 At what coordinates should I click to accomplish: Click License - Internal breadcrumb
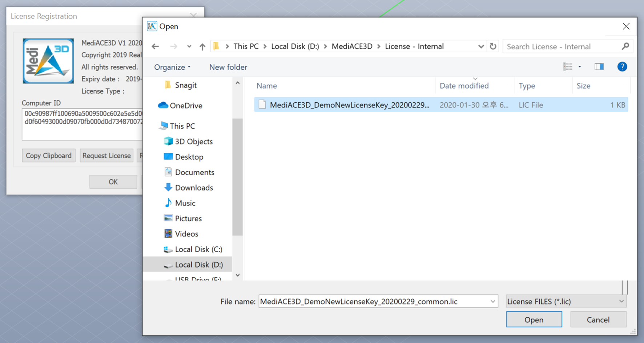[414, 46]
